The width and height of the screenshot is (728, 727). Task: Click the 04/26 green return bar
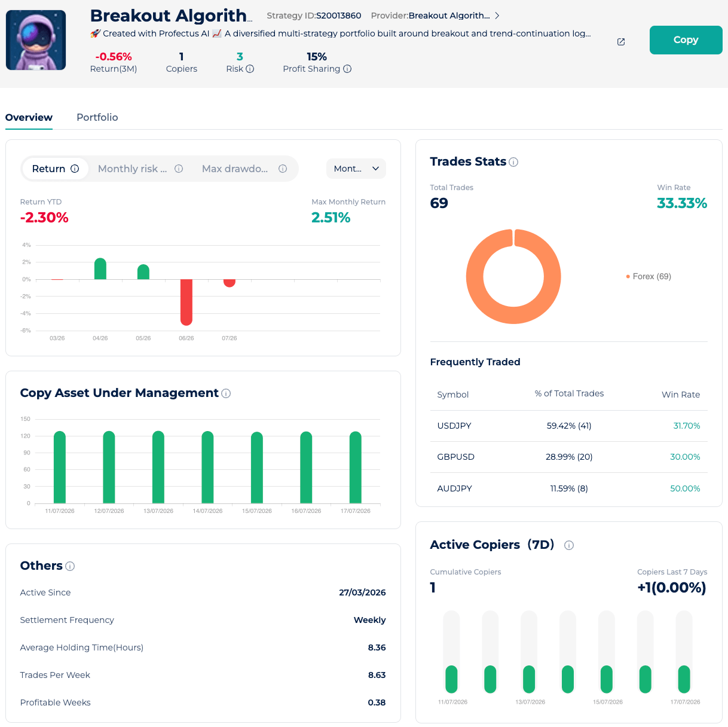pyautogui.click(x=100, y=268)
